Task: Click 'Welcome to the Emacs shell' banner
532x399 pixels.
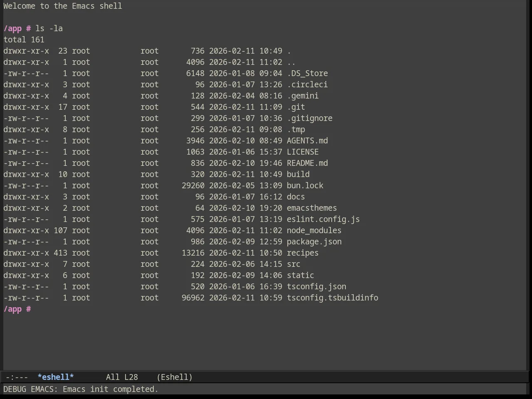Action: (63, 6)
